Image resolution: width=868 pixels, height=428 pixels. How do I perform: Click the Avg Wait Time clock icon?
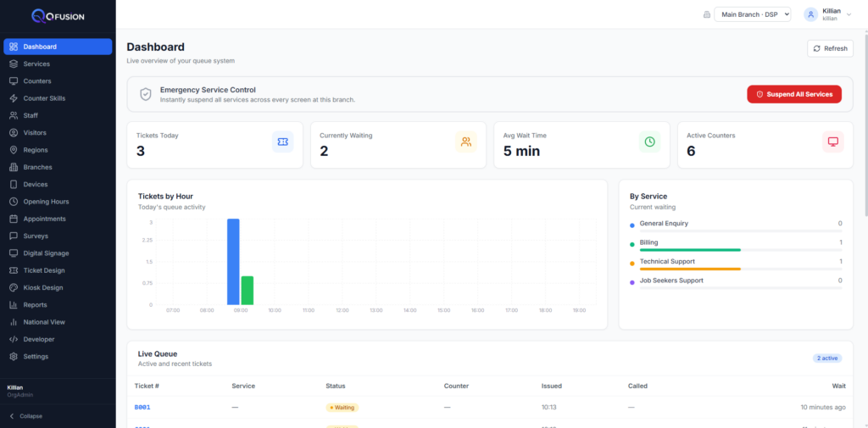pyautogui.click(x=649, y=142)
